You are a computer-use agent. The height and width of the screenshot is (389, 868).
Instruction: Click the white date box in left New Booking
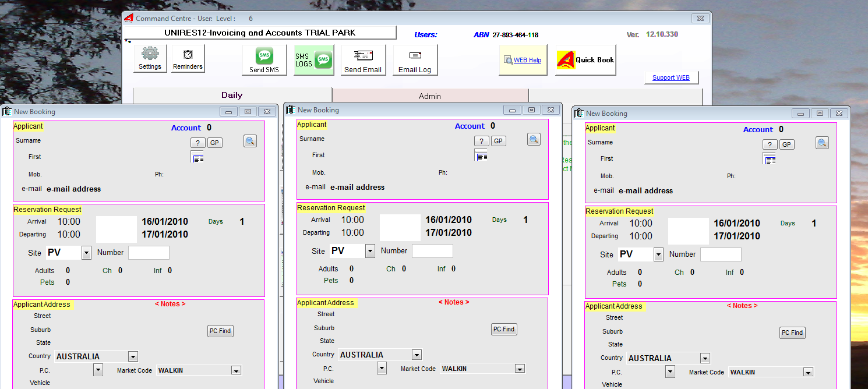pos(117,229)
